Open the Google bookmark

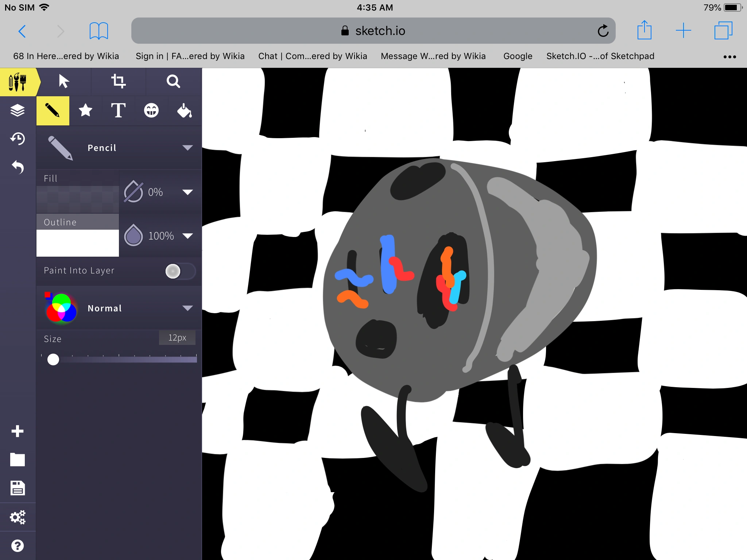pyautogui.click(x=518, y=56)
